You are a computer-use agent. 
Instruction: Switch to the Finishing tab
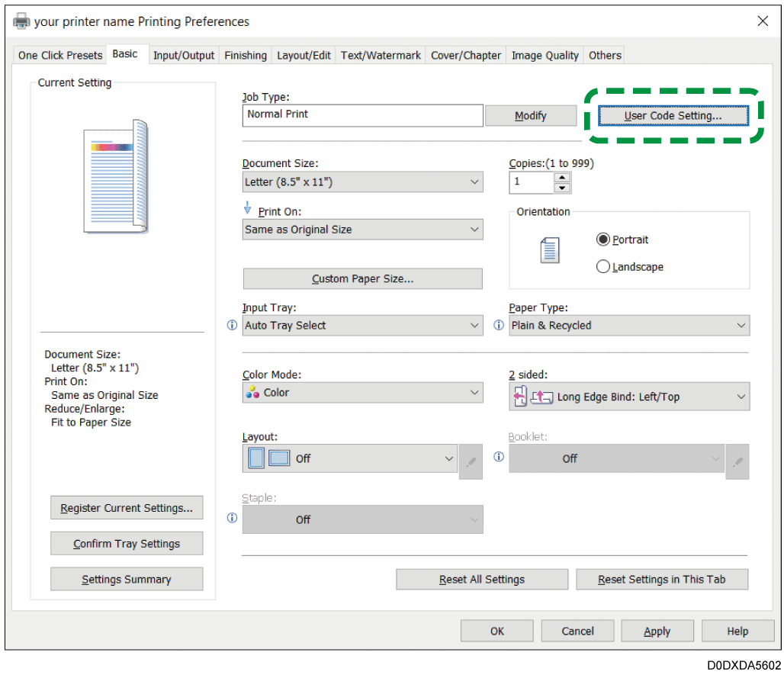point(245,55)
